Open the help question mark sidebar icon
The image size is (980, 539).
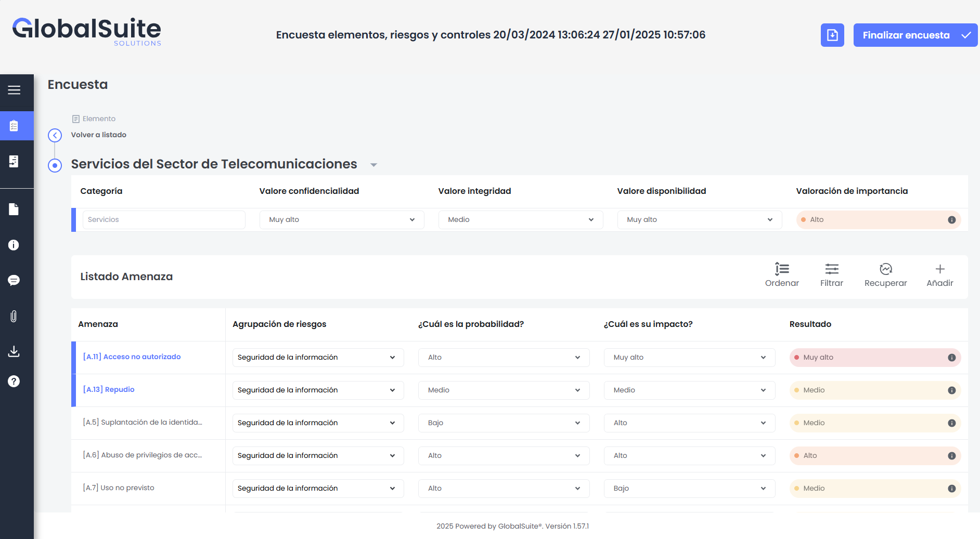[x=14, y=381]
